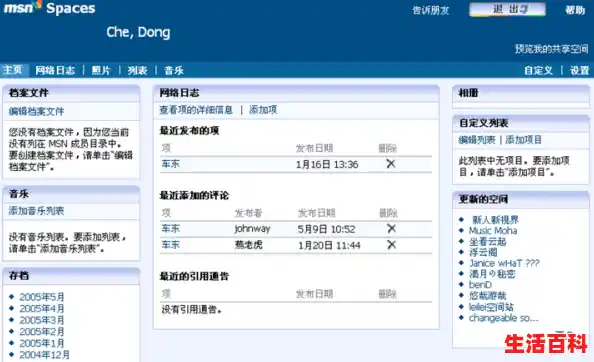Visit the benD space

(x=480, y=285)
